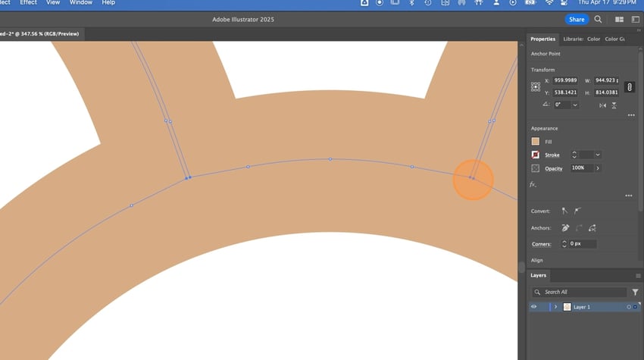644x360 pixels.
Task: Switch to the Color Guide tab
Action: click(615, 39)
